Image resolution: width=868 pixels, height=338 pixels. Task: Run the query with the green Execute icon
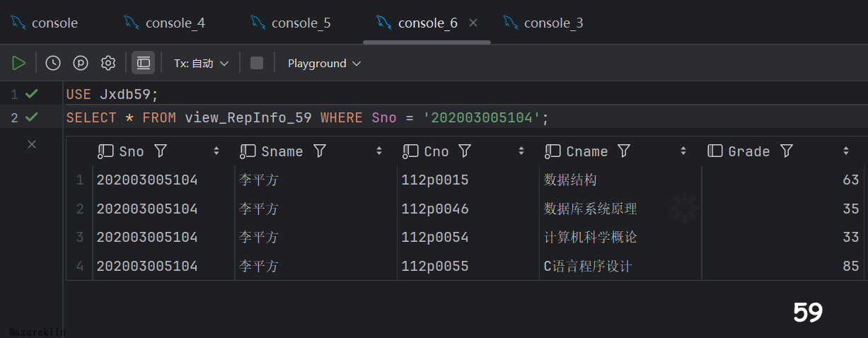(18, 63)
